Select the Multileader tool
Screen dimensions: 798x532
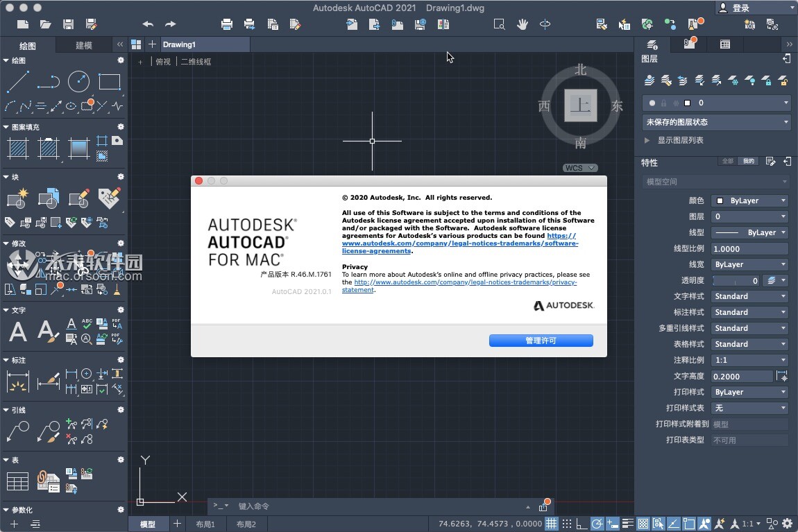pos(18,431)
